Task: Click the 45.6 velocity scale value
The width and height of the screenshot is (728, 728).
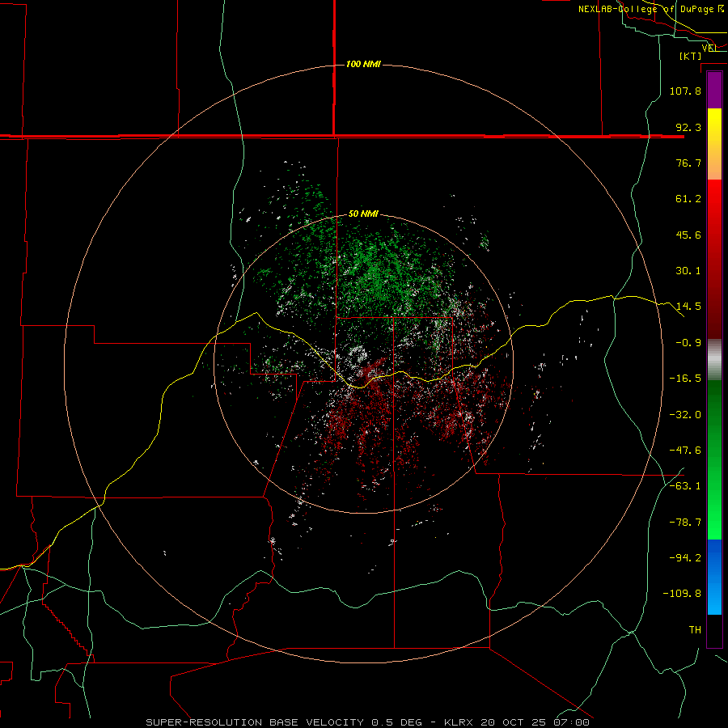Action: click(688, 235)
